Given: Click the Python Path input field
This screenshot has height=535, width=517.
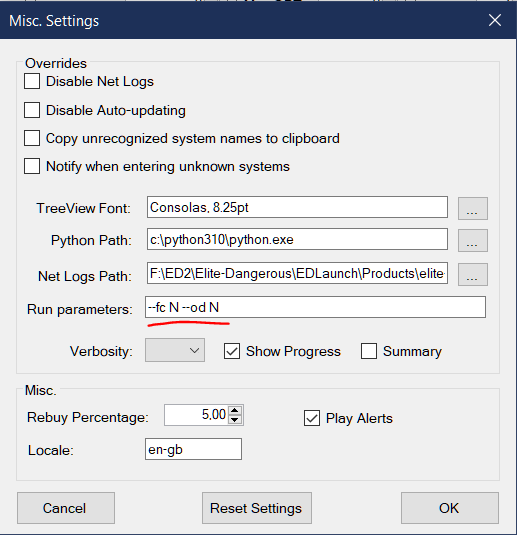Looking at the screenshot, I should tap(297, 239).
